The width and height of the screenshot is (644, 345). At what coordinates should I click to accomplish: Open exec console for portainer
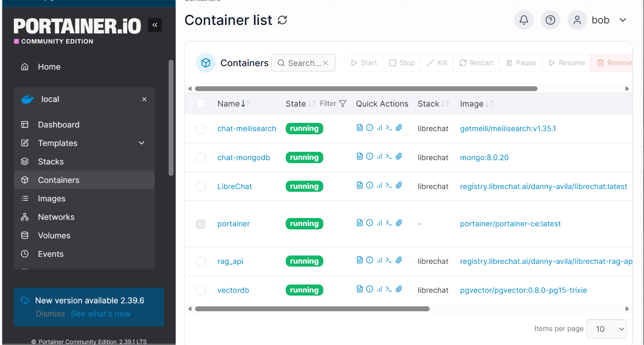click(x=389, y=223)
